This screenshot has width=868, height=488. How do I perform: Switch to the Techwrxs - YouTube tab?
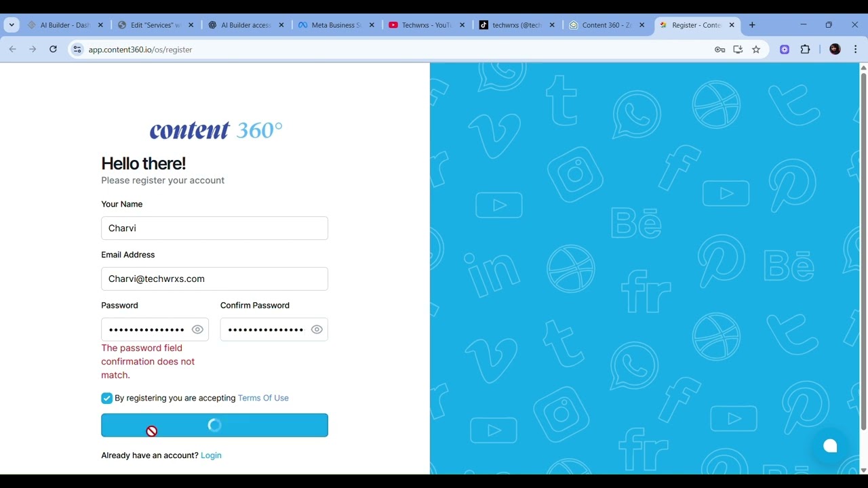(x=426, y=25)
